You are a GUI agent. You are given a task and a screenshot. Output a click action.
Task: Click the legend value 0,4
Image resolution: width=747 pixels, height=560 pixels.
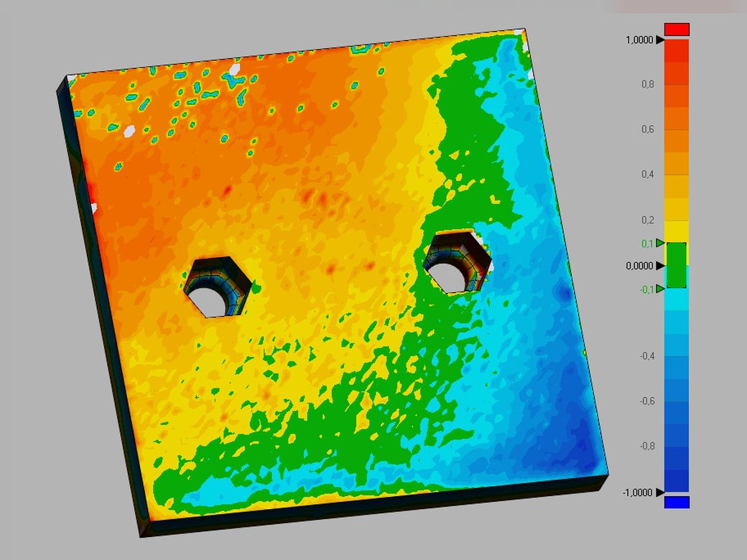point(647,174)
